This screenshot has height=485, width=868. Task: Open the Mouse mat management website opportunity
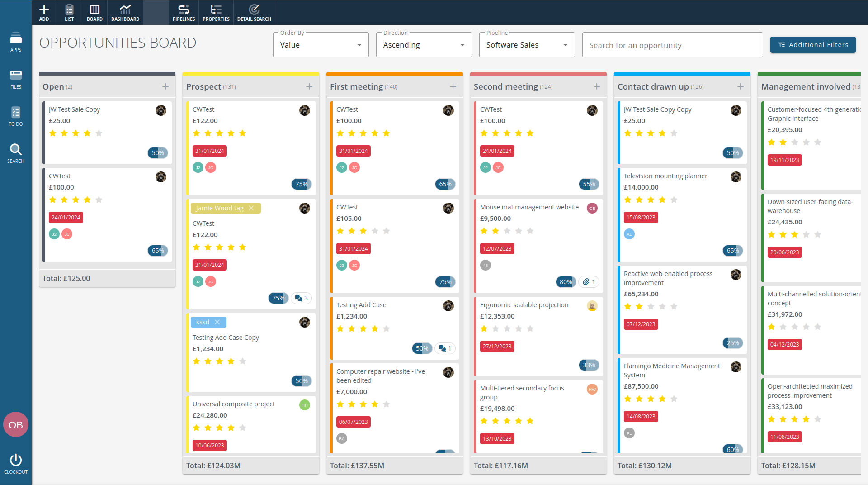[529, 207]
